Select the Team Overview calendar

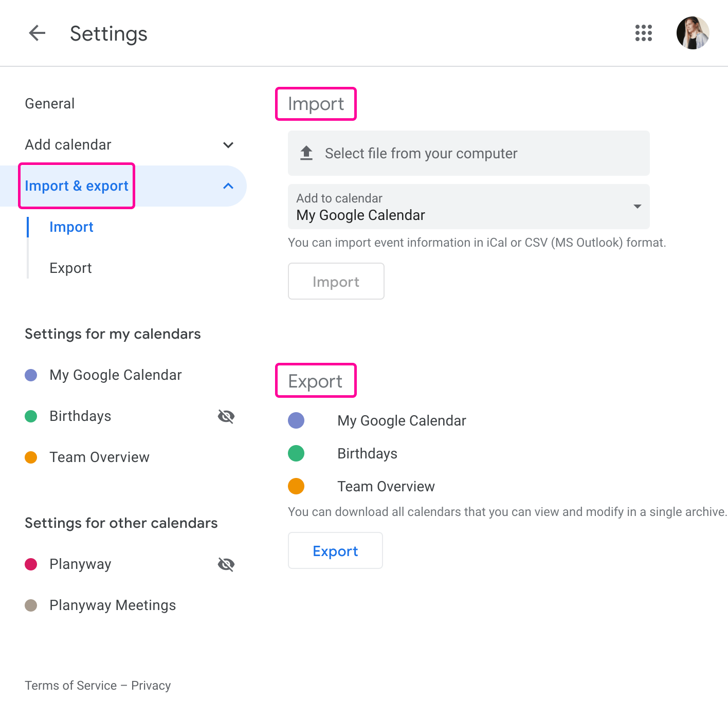(x=99, y=457)
